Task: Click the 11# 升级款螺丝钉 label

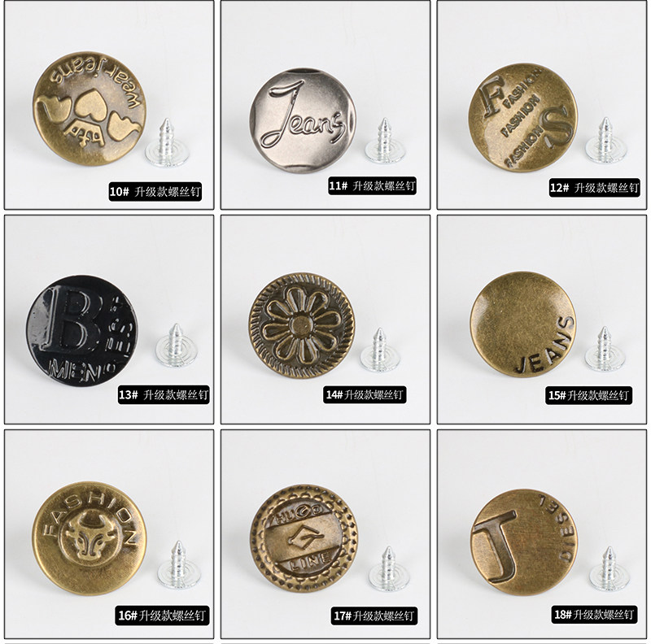Action: [x=372, y=185]
